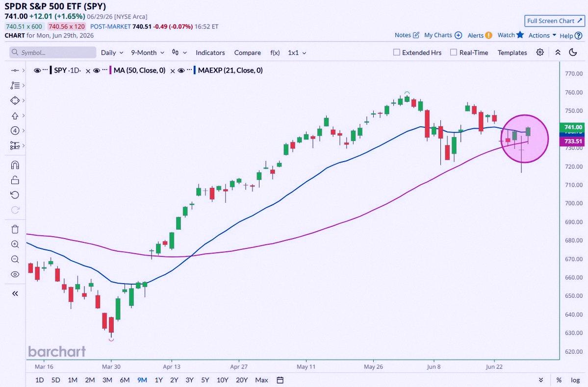
Task: Select the 1D time range
Action: pyautogui.click(x=39, y=380)
